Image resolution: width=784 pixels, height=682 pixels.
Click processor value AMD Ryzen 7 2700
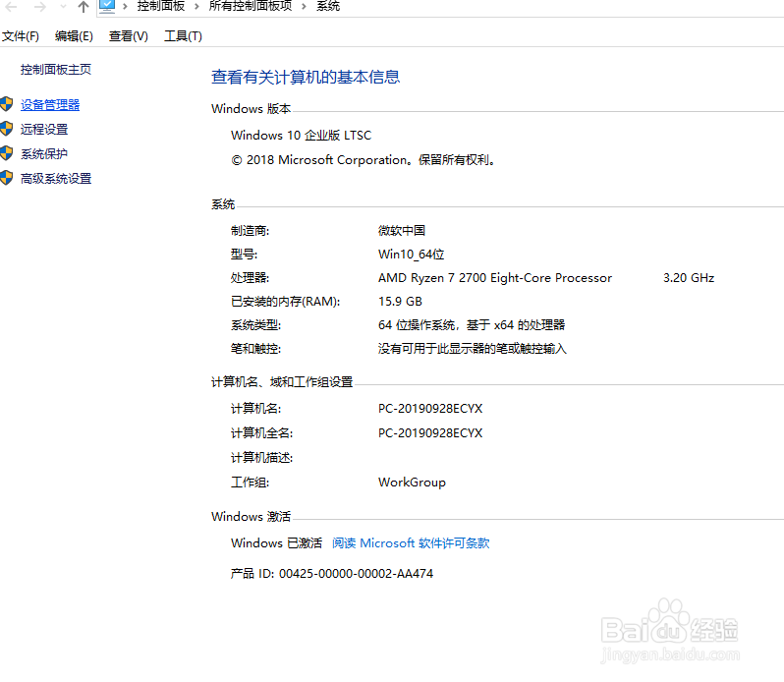[495, 278]
